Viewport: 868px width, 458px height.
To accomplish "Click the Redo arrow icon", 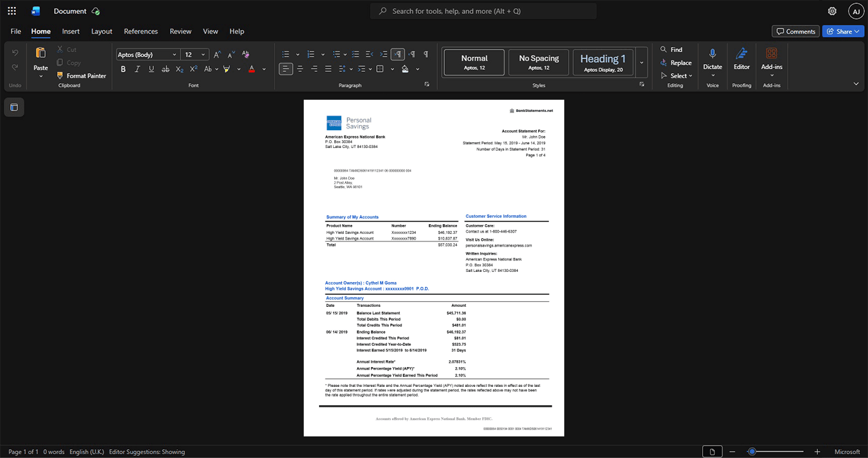I will pos(15,67).
